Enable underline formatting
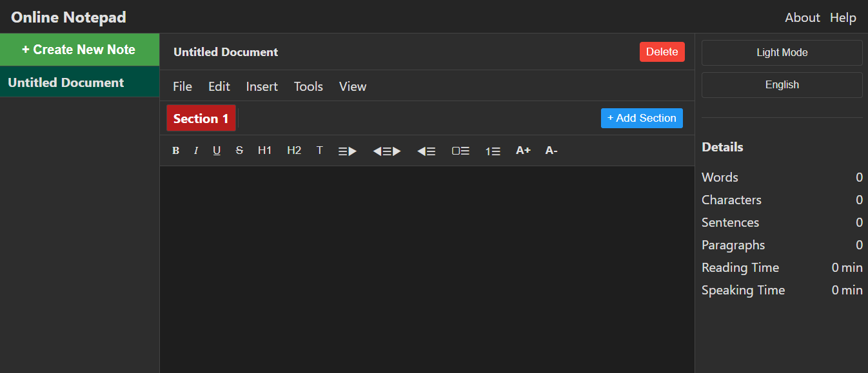868x373 pixels. (217, 150)
